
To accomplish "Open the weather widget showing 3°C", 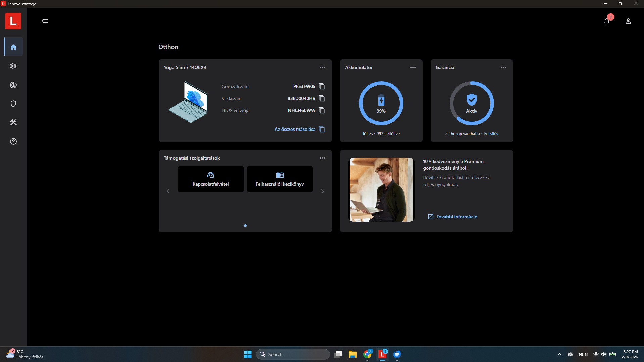I will pos(25,354).
